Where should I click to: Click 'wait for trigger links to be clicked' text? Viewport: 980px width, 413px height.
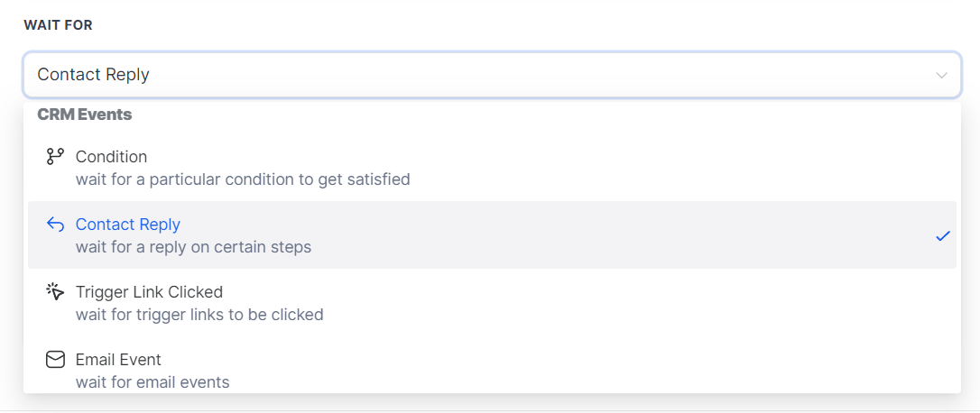(x=199, y=315)
